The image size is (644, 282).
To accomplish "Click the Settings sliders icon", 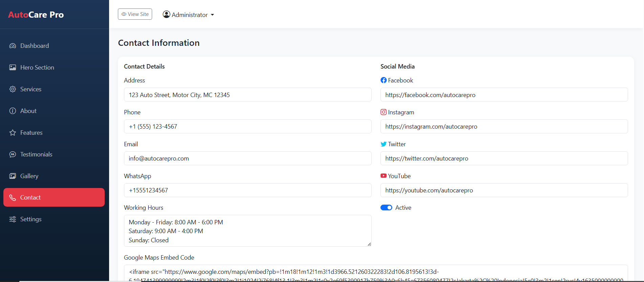I will (x=13, y=219).
